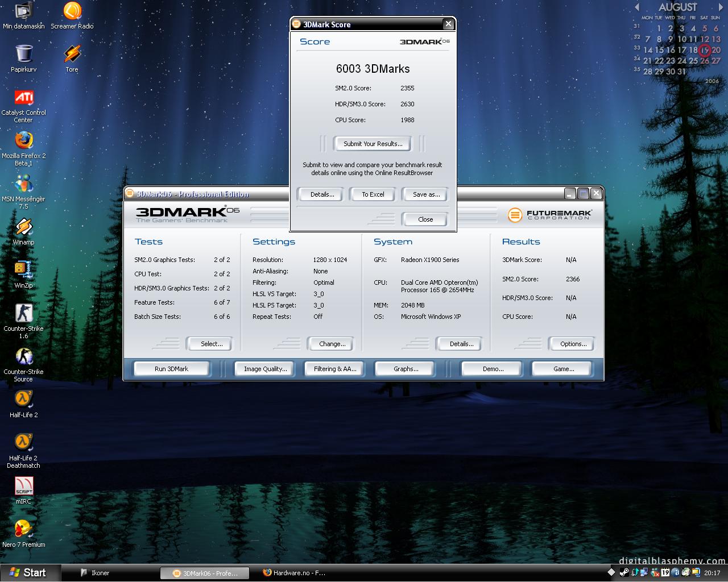Open Filtering & AA tool

(x=335, y=369)
